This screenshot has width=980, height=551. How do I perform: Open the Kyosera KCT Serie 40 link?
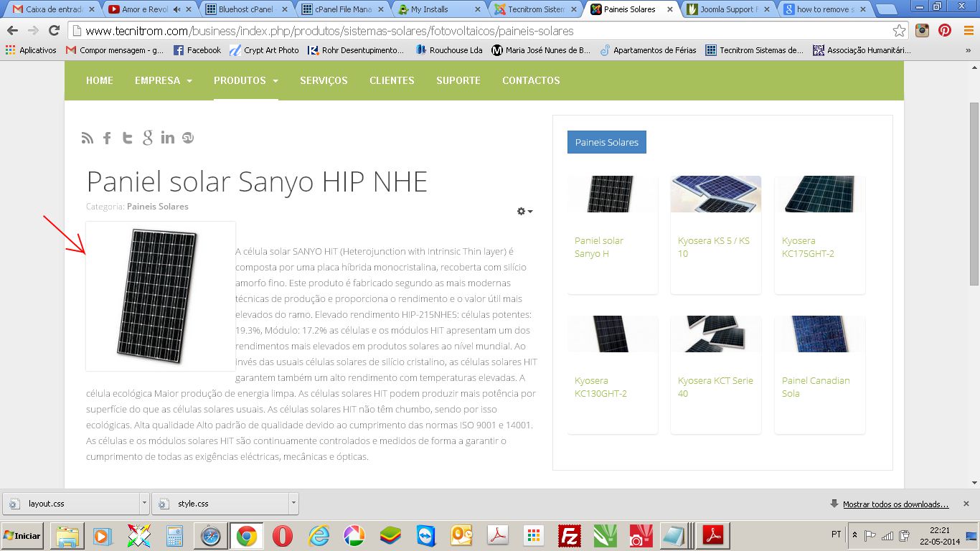click(715, 387)
